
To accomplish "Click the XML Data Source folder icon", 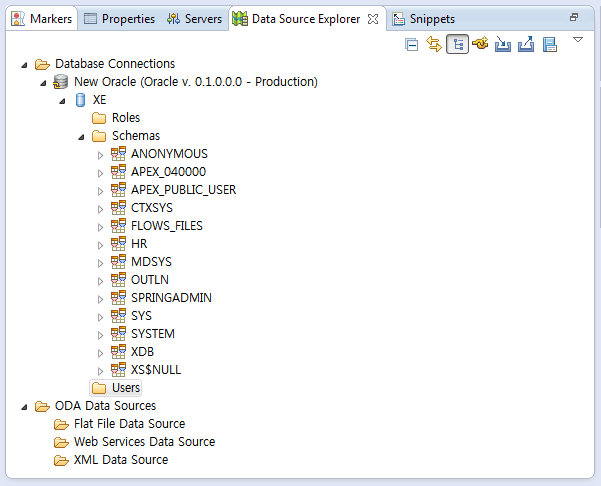I will [61, 460].
